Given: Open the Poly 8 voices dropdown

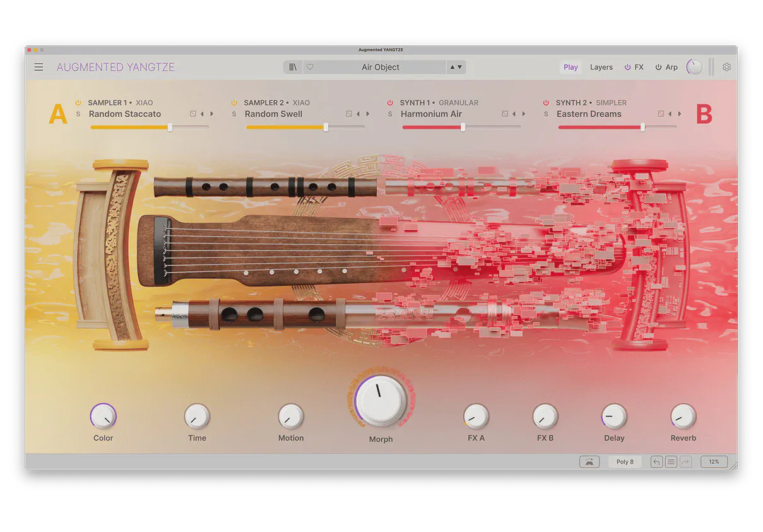Looking at the screenshot, I should [x=624, y=462].
